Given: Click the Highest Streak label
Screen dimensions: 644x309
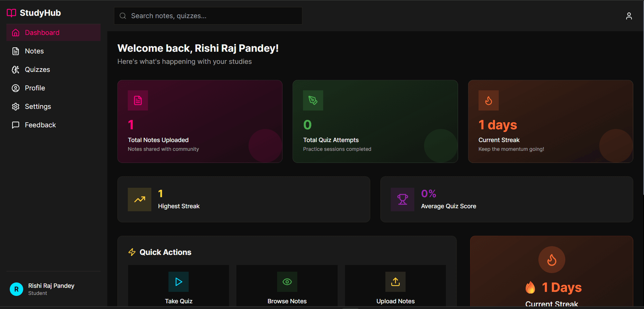Looking at the screenshot, I should tap(179, 206).
